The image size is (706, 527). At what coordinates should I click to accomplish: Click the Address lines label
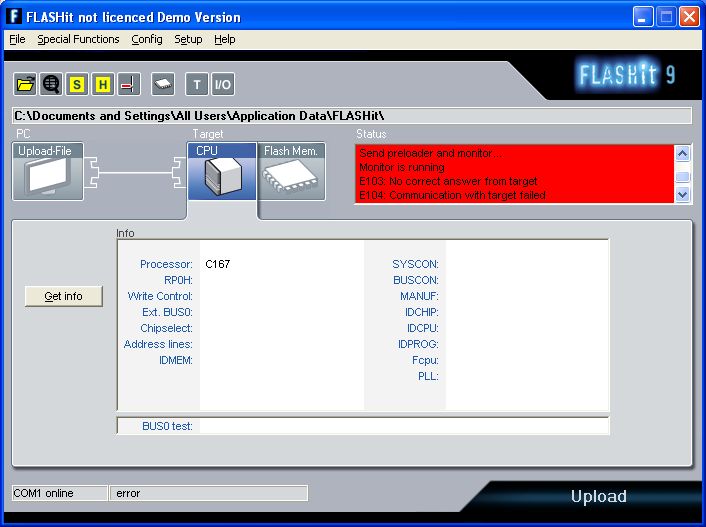click(x=158, y=344)
